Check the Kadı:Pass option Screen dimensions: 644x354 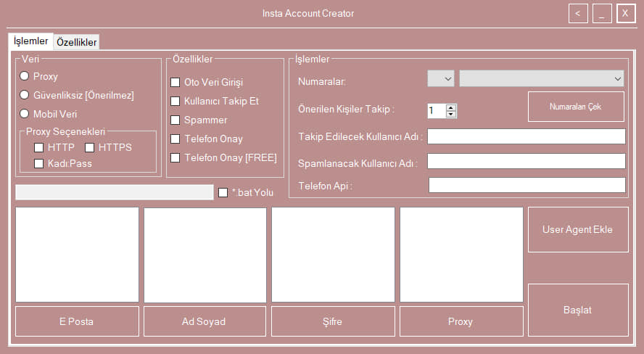click(38, 163)
